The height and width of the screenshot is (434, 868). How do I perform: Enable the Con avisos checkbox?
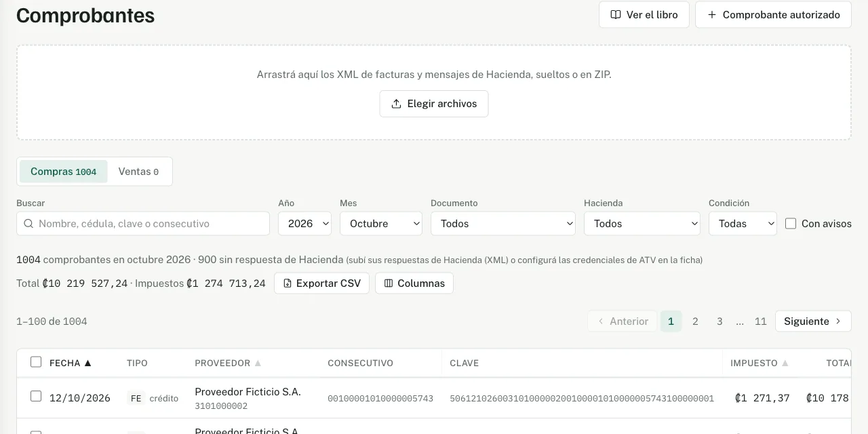791,224
